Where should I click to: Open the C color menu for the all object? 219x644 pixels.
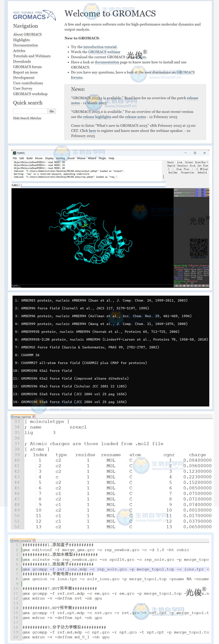[x=208, y=190]
